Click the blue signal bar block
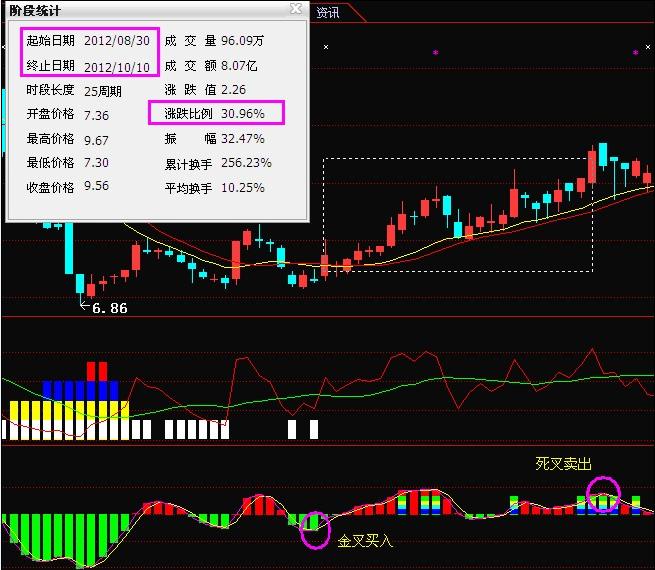The height and width of the screenshot is (570, 655). tap(81, 390)
